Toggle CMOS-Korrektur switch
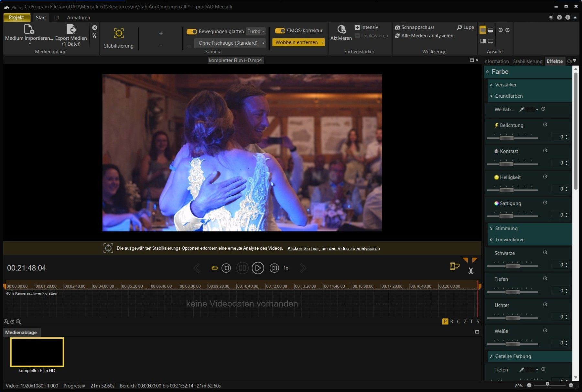 [280, 31]
